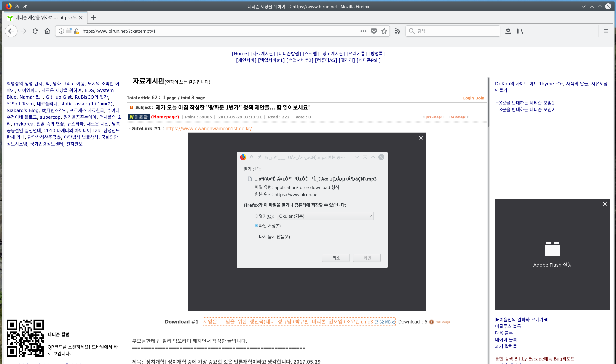The image size is (616, 364).
Task: Open the red (Homepage) link
Action: [x=165, y=117]
